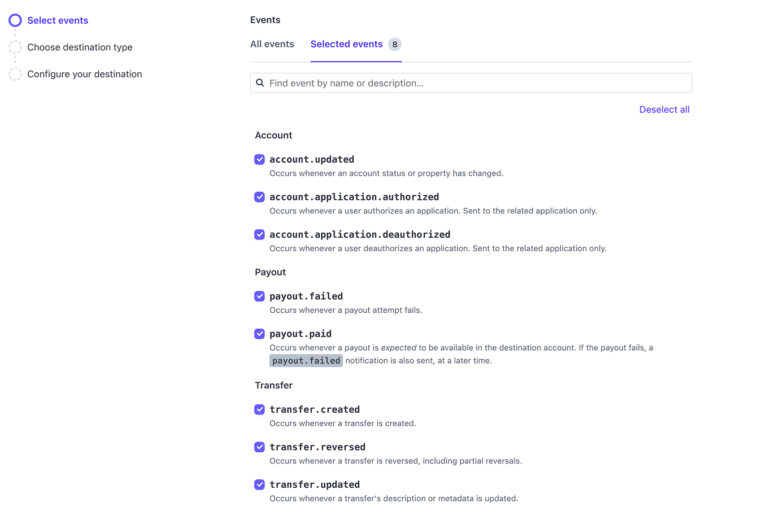Toggle the payout.failed event checkbox
This screenshot has width=767, height=520.
click(x=259, y=296)
